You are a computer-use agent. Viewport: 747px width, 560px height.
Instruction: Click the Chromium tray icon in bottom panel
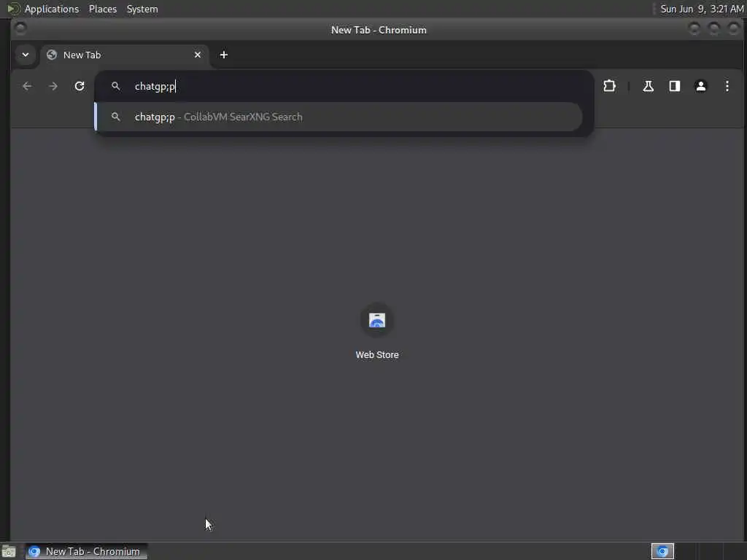click(x=662, y=551)
